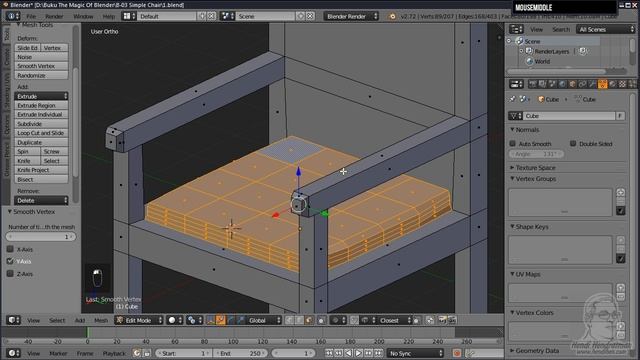Open the Object properties tab icon
Viewport: 640px width, 360px height.
click(572, 84)
